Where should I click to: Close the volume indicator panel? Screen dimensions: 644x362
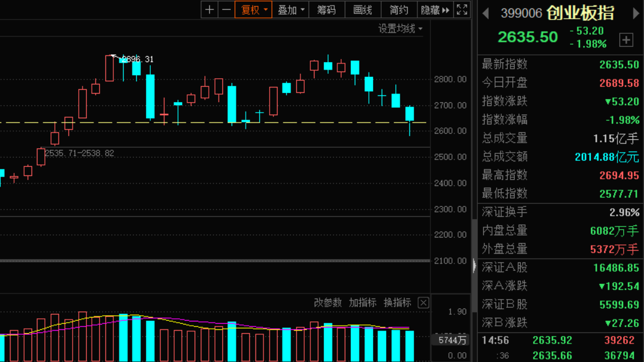[424, 303]
